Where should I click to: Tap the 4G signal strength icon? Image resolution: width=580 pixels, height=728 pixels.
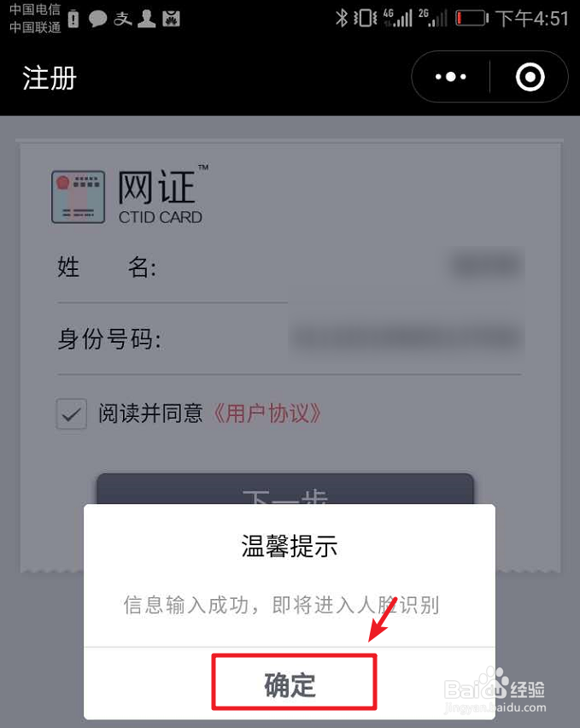coord(398,18)
